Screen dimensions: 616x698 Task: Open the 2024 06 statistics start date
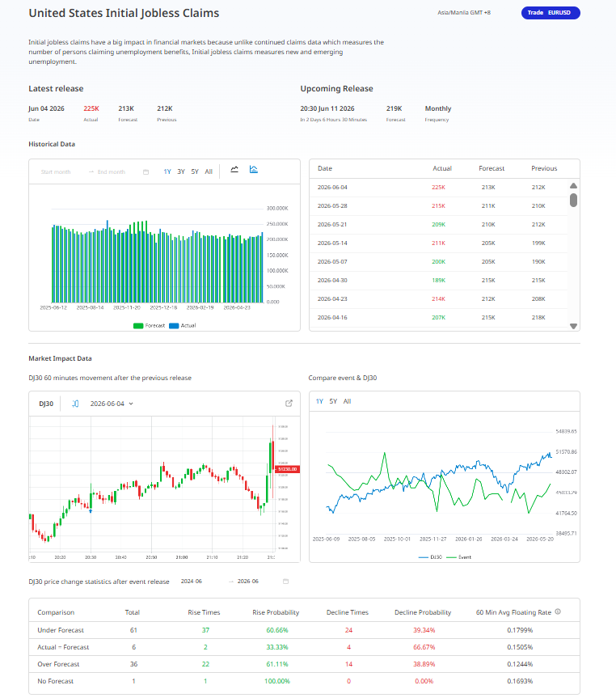coord(192,582)
